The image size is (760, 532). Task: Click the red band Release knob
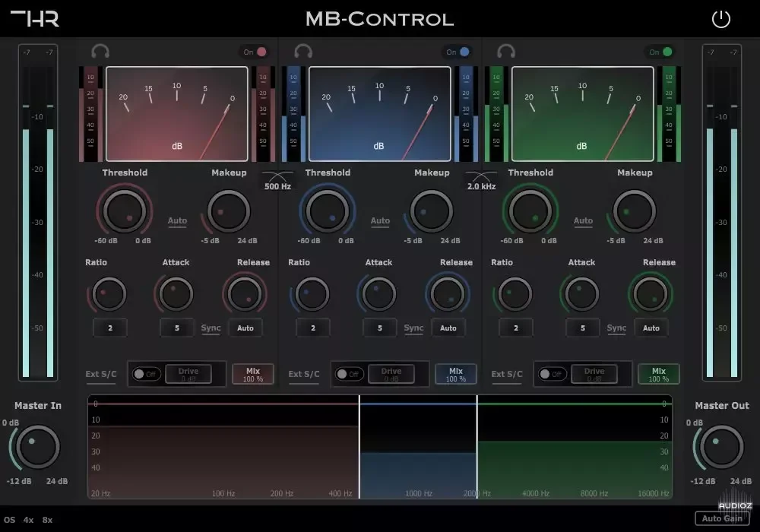[x=245, y=294]
